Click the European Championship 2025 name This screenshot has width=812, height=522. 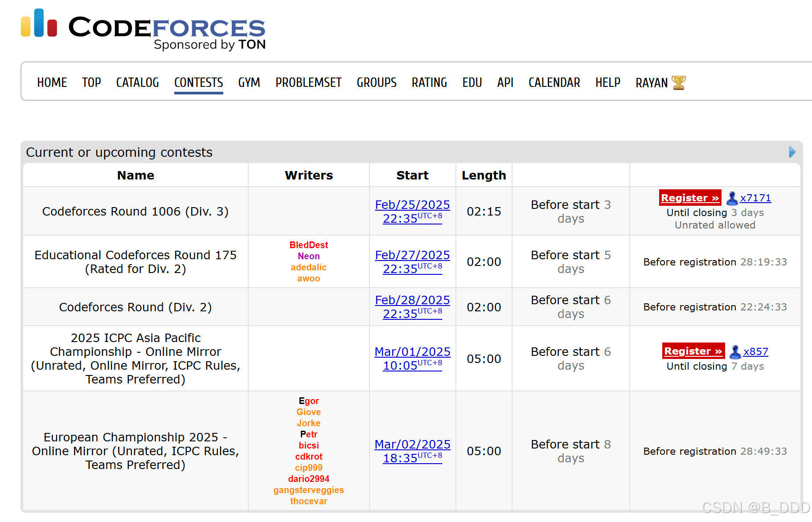click(x=135, y=451)
